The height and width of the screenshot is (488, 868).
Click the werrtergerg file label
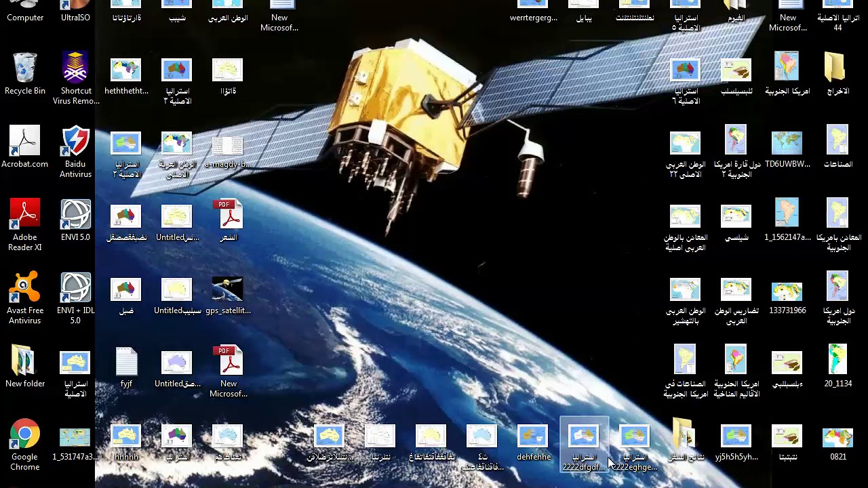click(x=534, y=18)
